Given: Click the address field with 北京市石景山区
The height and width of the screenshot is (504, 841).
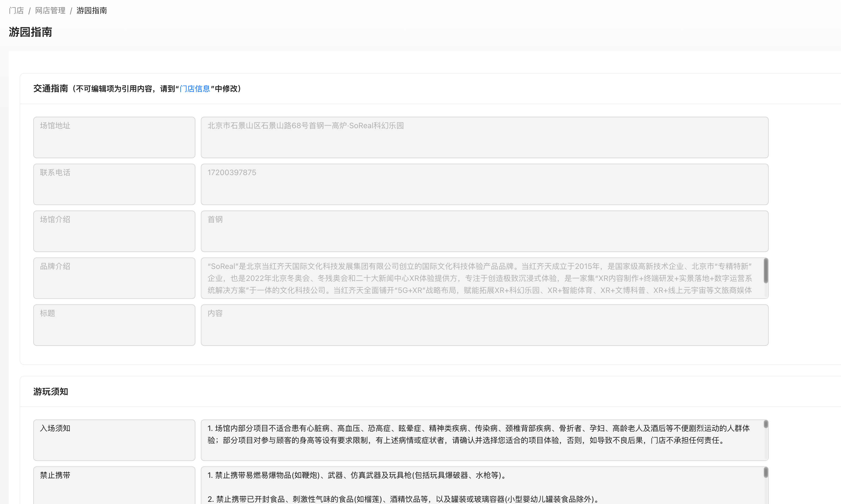Looking at the screenshot, I should click(485, 137).
